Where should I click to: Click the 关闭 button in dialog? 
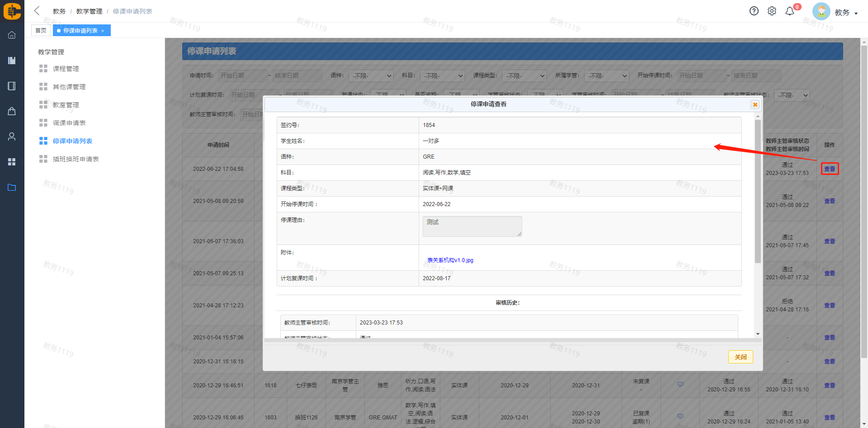[740, 357]
